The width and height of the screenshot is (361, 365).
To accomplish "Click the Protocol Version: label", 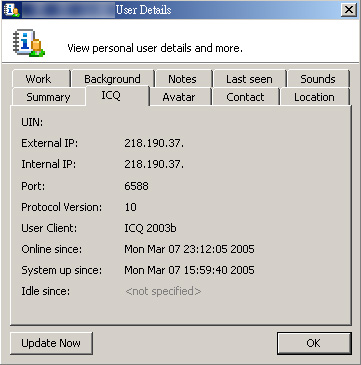I will (x=61, y=207).
